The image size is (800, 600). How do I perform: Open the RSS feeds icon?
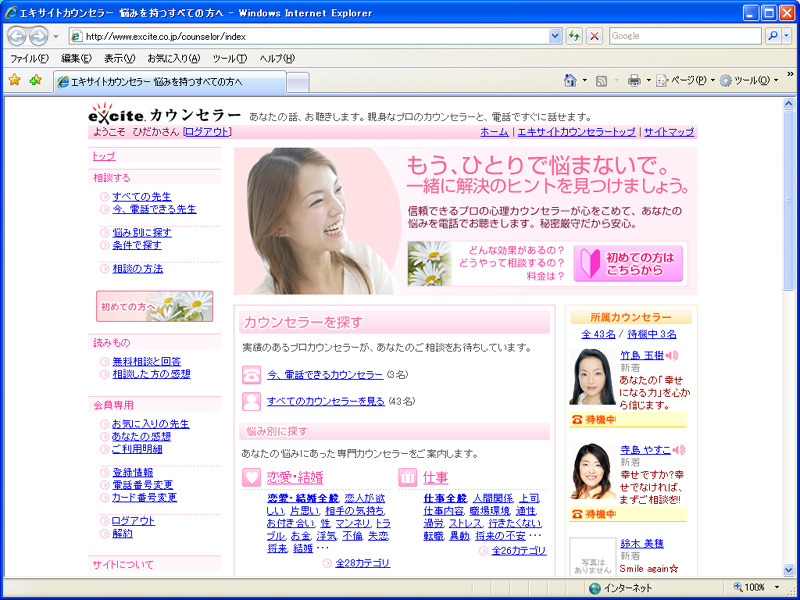click(602, 81)
